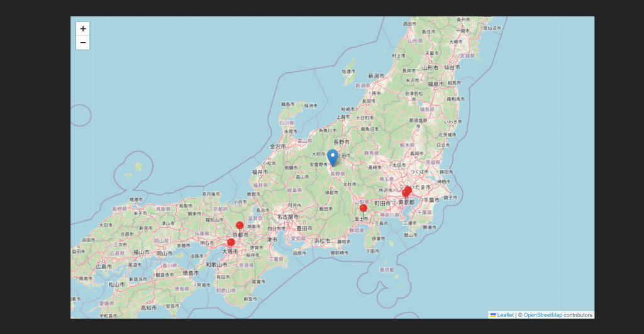Select the red marker above 富士市
Image resolution: width=644 pixels, height=334 pixels.
[x=364, y=208]
